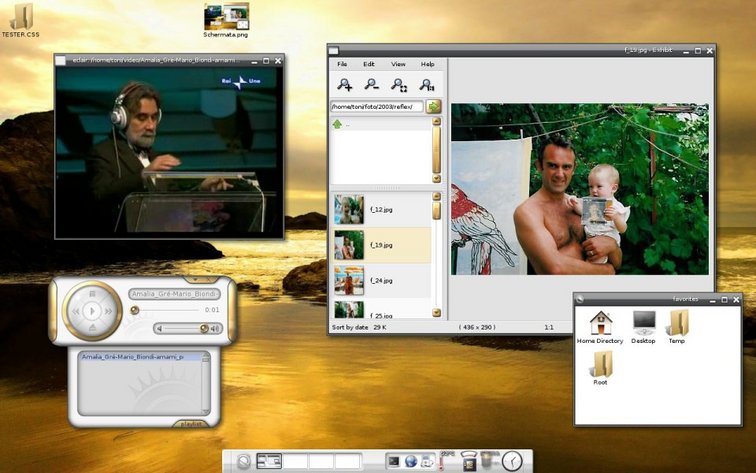The image size is (756, 473).
Task: Open the Desktop icon in favorites
Action: [x=643, y=327]
